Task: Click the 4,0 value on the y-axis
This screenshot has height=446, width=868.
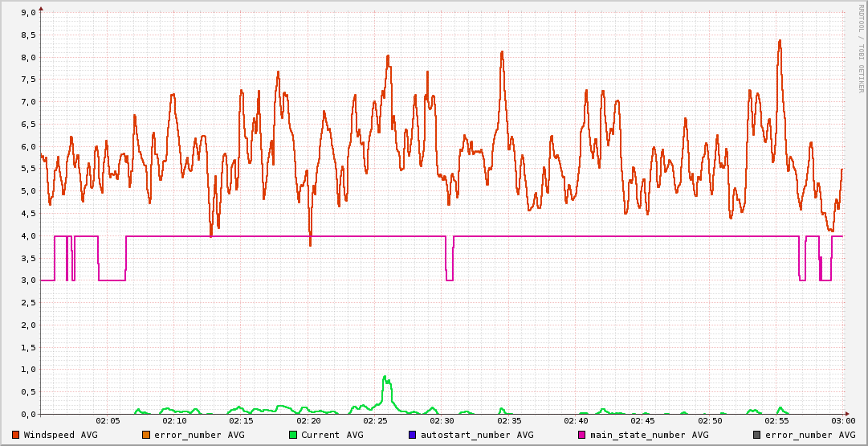Action: (x=26, y=236)
